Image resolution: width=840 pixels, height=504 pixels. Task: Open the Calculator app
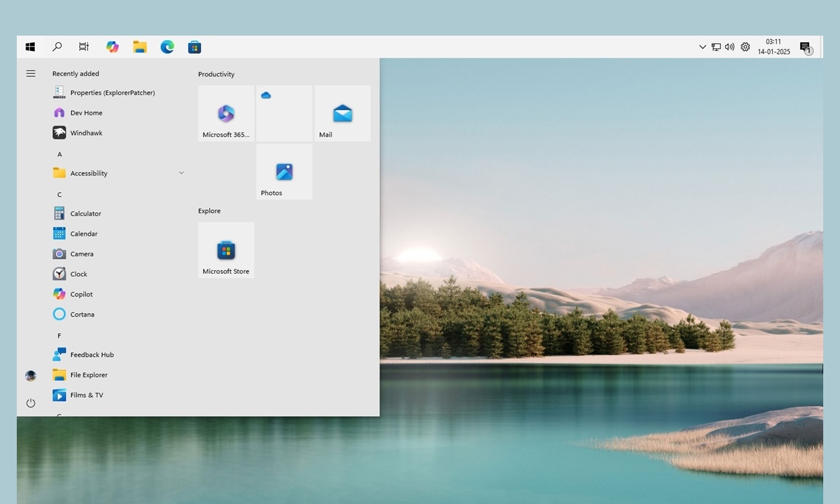pyautogui.click(x=84, y=213)
